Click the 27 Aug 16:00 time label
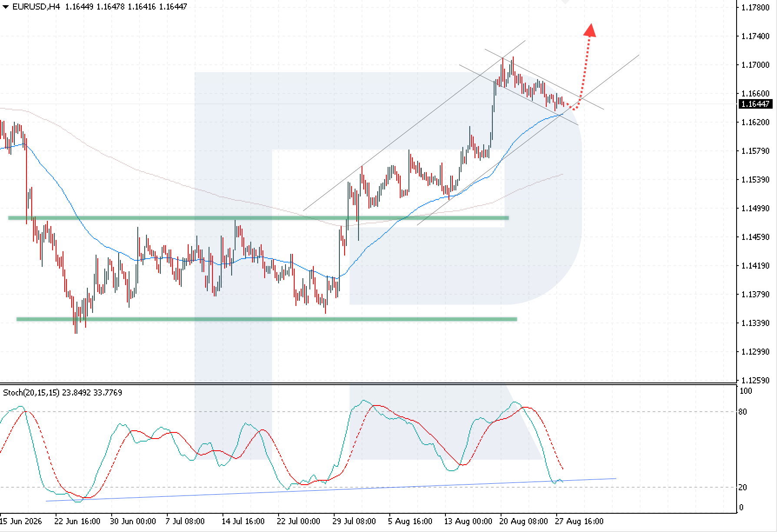The image size is (777, 532). point(579,521)
